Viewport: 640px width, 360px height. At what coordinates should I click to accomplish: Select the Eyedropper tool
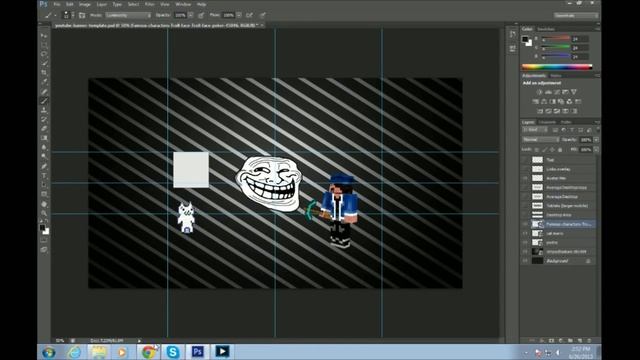44,82
